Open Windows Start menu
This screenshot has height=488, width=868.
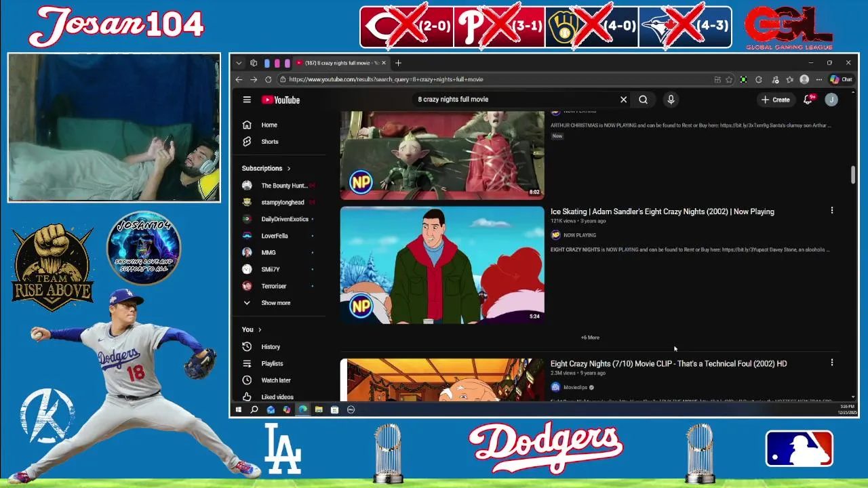[x=239, y=409]
